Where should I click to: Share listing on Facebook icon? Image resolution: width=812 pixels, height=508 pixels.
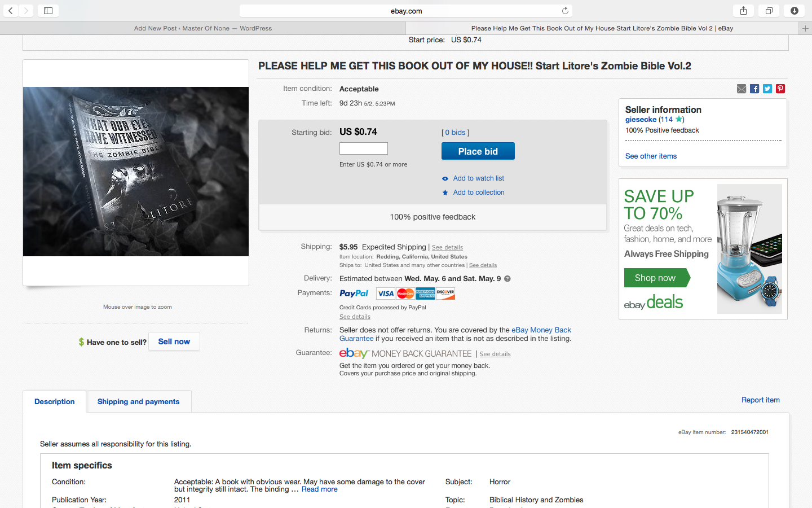[754, 89]
